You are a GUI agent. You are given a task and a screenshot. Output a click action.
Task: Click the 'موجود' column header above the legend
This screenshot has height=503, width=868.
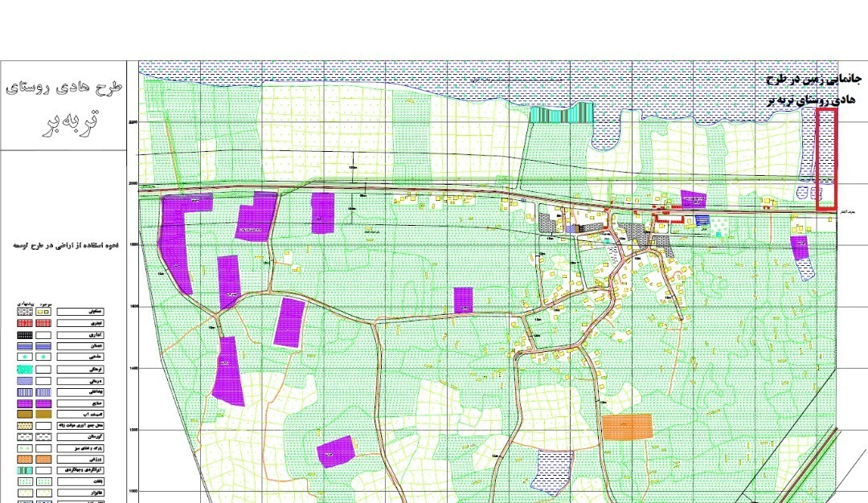pyautogui.click(x=45, y=305)
